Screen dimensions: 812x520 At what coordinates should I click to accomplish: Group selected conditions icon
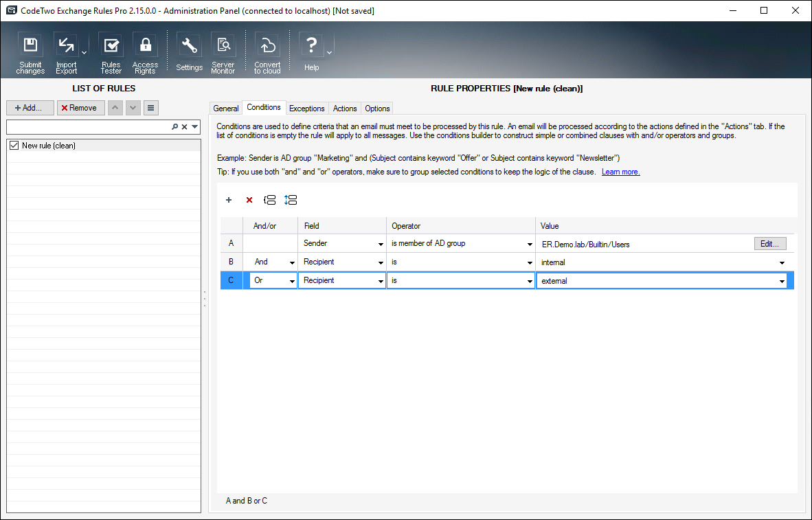click(x=269, y=200)
